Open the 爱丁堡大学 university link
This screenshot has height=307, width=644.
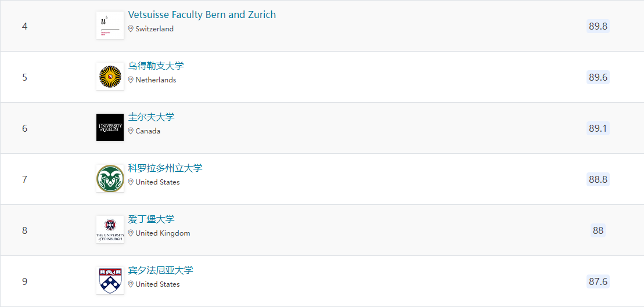151,219
